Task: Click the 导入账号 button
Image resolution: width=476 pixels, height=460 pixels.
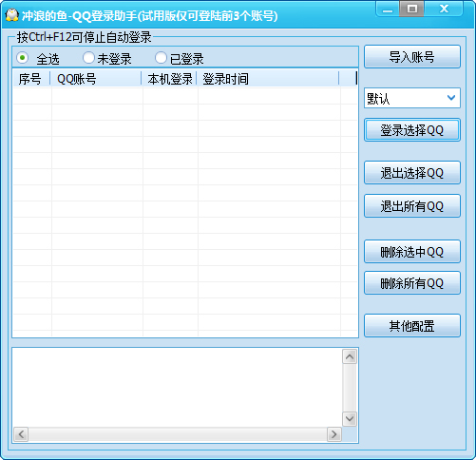Action: point(412,57)
